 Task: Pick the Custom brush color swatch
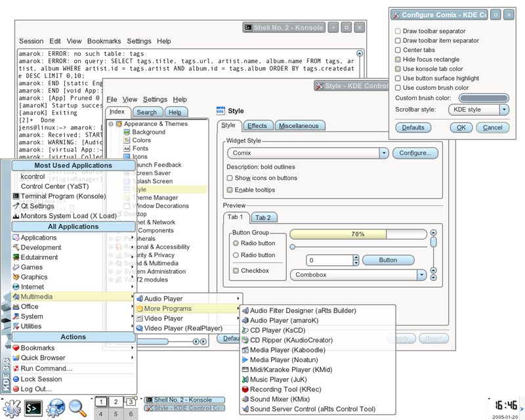(484, 98)
